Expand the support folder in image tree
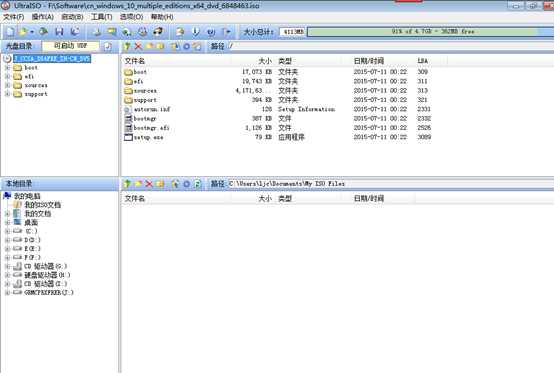 7,94
